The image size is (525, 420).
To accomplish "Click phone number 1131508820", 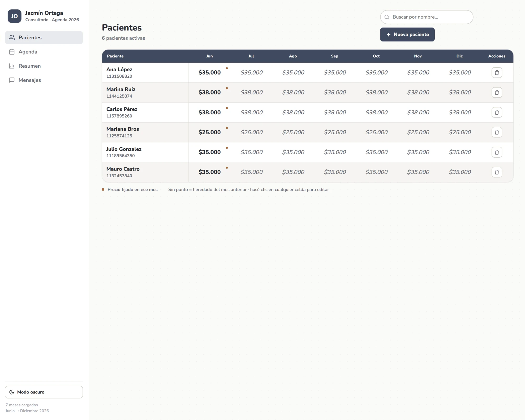I will coord(119,76).
